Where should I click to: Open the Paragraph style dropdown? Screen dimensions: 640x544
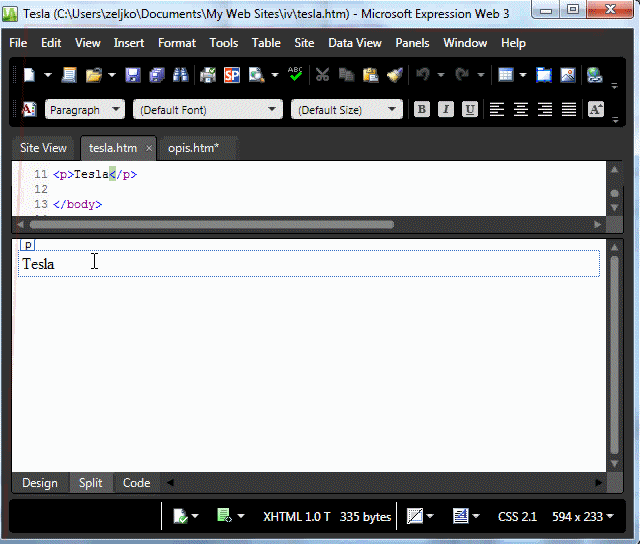click(84, 110)
